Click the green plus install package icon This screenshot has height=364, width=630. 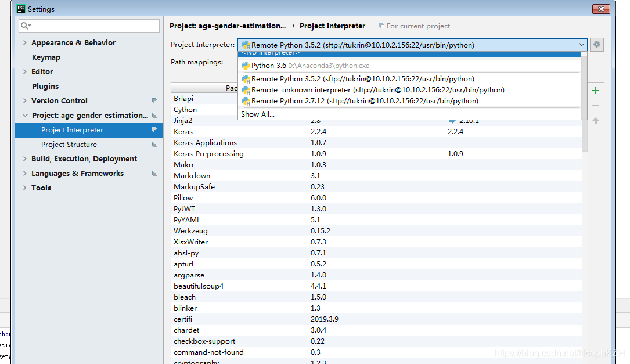pyautogui.click(x=596, y=91)
